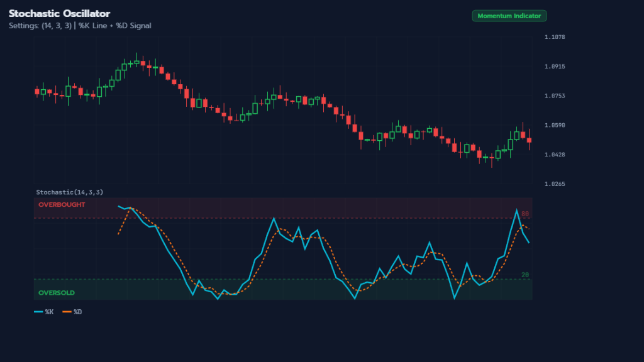Toggle the overbought shaded band
Image resolution: width=644 pixels, height=362 pixels.
click(x=283, y=207)
